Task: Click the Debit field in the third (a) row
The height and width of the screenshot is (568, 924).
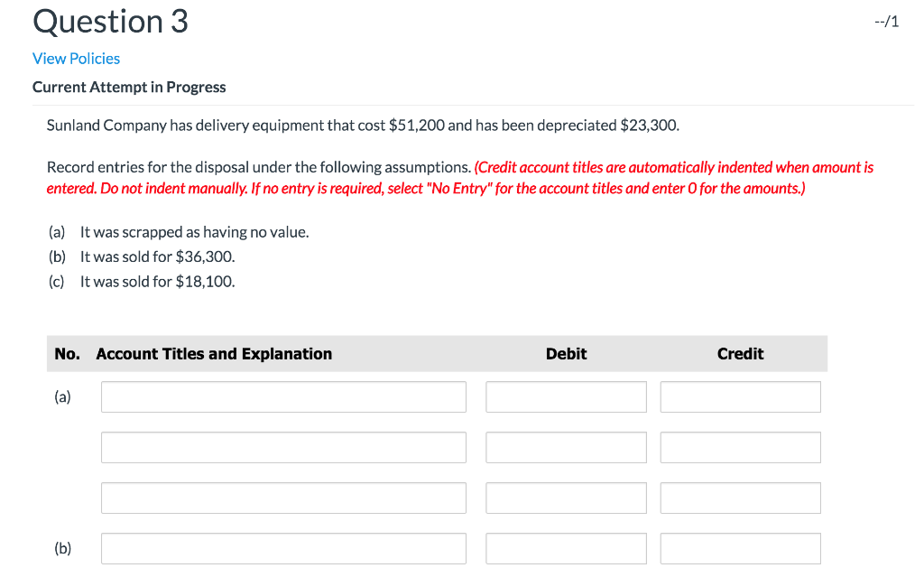Action: pyautogui.click(x=566, y=498)
